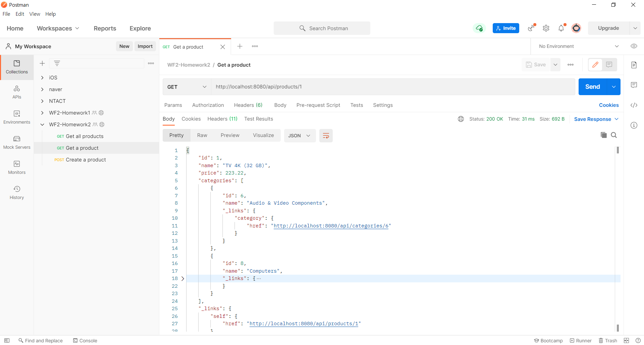Open the View menu
The width and height of the screenshot is (644, 345).
click(x=35, y=14)
